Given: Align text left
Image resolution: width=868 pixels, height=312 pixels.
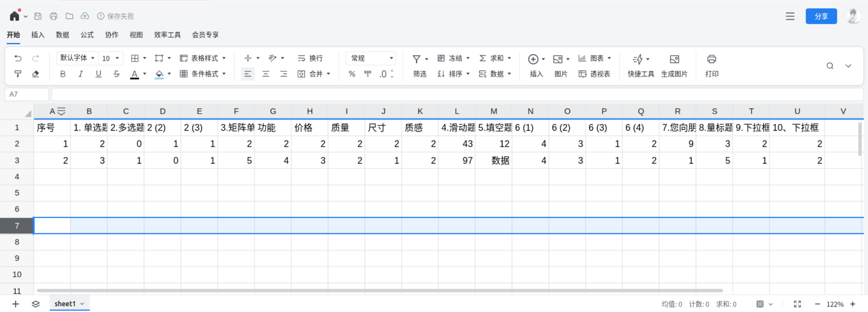Looking at the screenshot, I should pos(248,74).
